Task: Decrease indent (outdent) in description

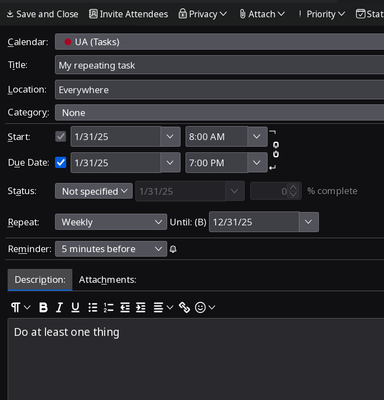Action: pos(125,307)
